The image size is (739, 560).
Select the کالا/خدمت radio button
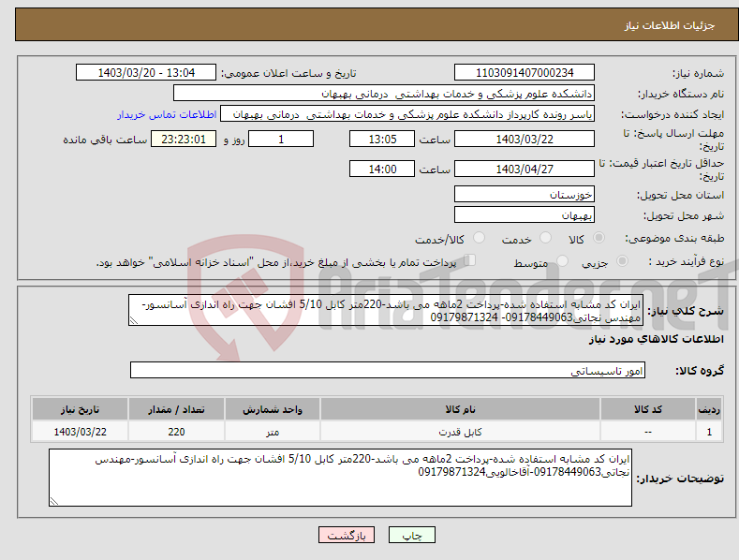(479, 238)
